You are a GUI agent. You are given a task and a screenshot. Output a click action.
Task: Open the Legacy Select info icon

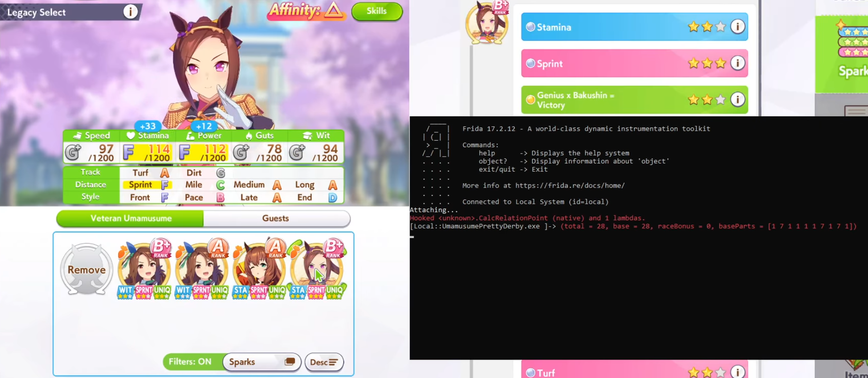click(x=130, y=11)
